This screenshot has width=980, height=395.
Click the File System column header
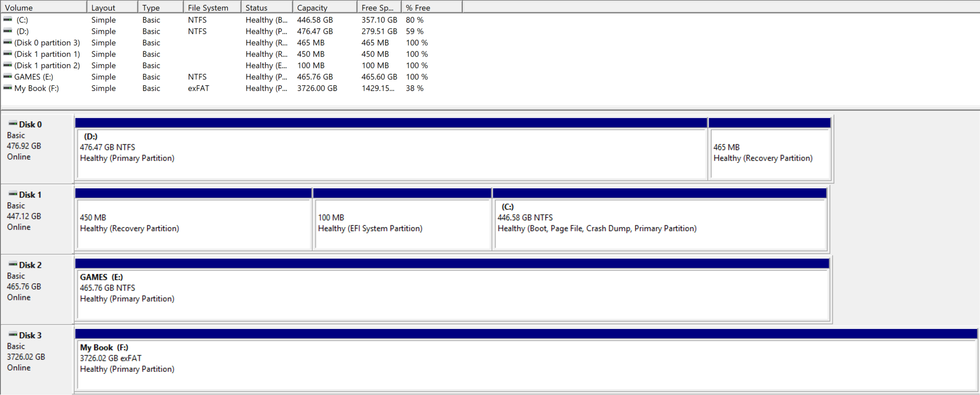212,8
